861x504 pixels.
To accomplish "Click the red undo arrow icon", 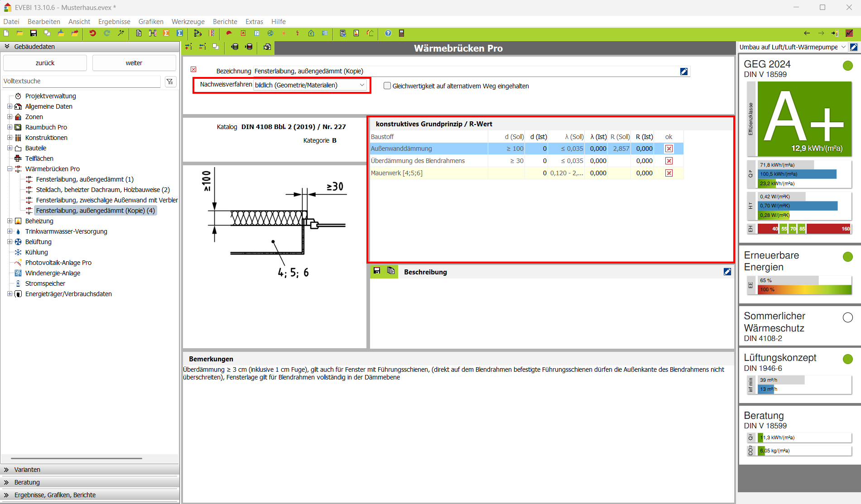I will [92, 33].
